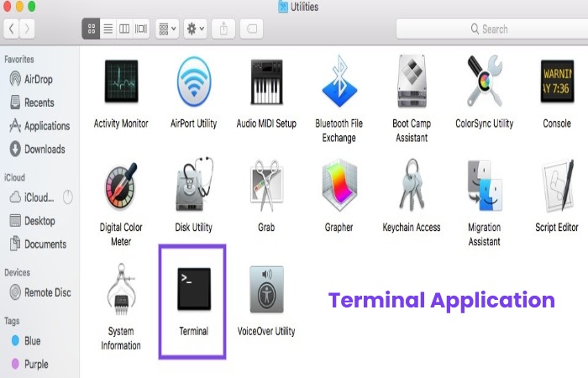The height and width of the screenshot is (378, 588).
Task: Open Documents in the sidebar
Action: tap(39, 244)
